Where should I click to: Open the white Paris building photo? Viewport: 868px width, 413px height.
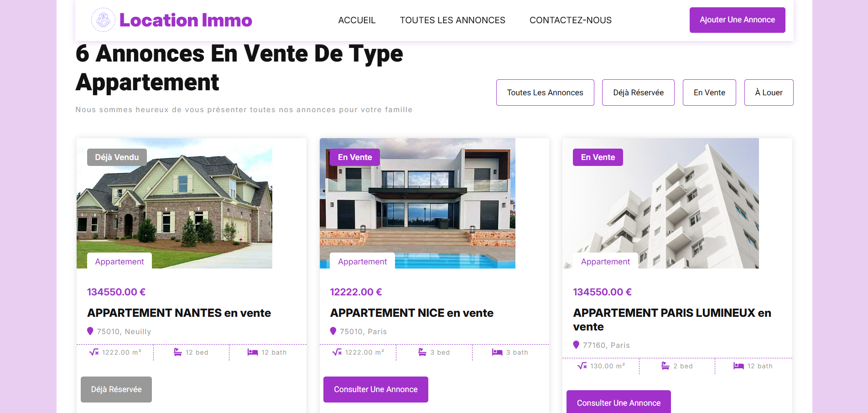660,203
